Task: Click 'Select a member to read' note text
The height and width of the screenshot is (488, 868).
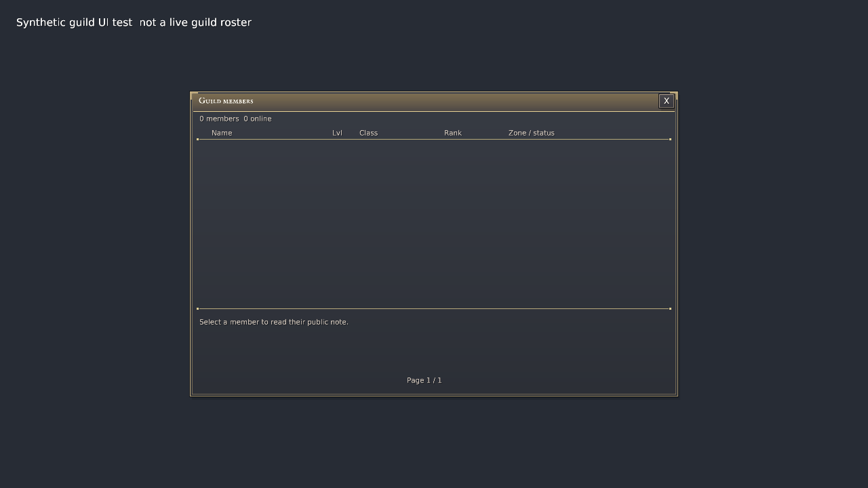Action: 274,322
